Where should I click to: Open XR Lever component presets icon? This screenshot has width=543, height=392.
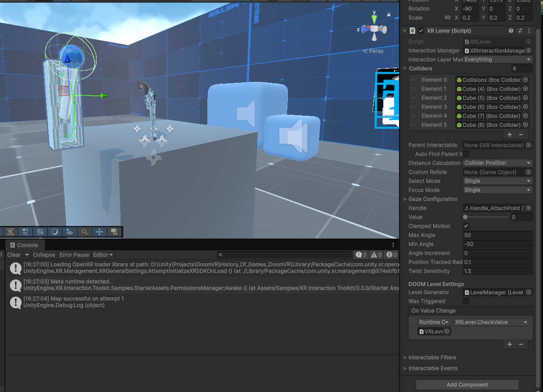tap(520, 31)
